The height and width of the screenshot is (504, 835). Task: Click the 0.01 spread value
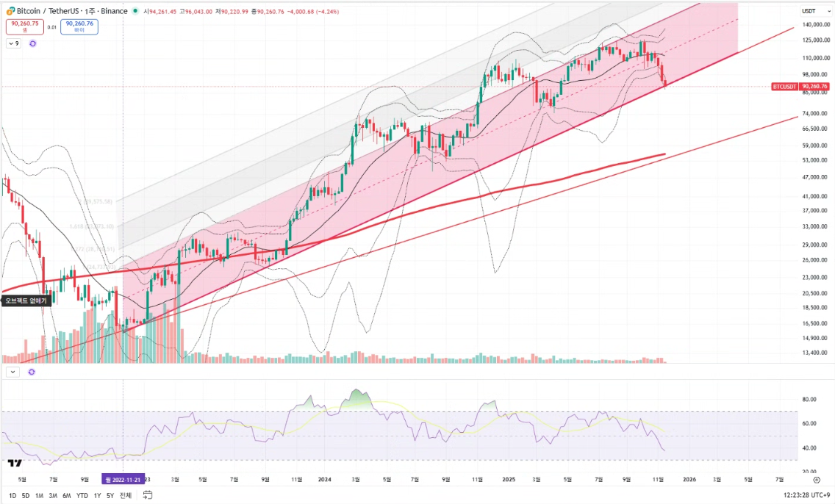[x=52, y=27]
